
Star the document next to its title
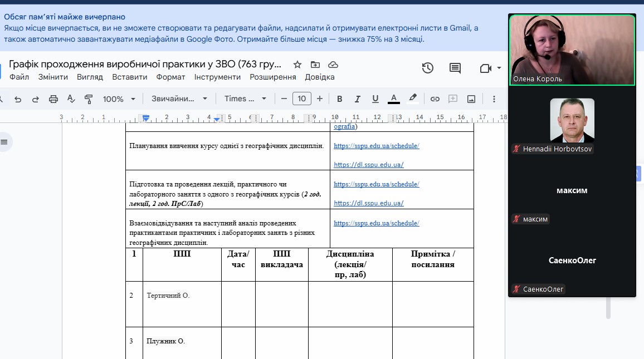(x=297, y=65)
